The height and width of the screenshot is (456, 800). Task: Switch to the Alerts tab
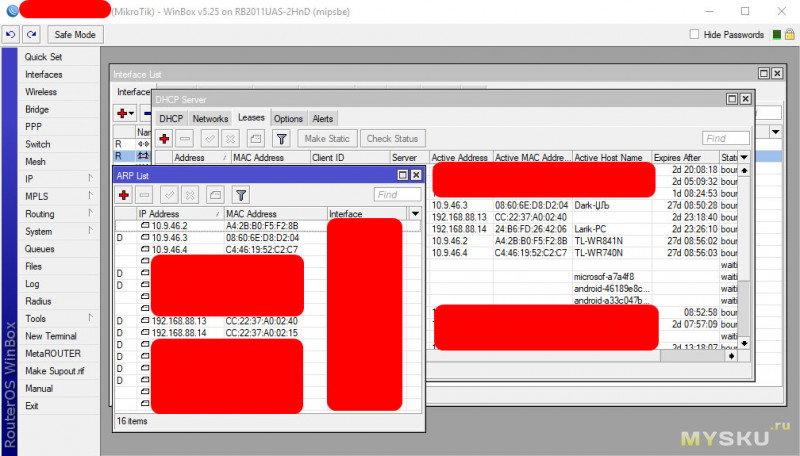point(322,118)
